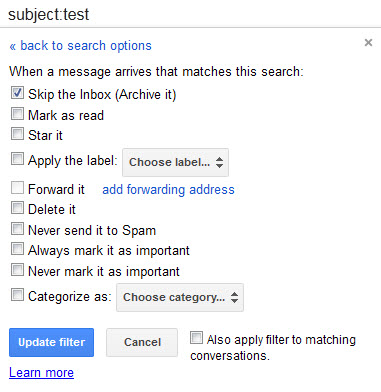Go back to search options
381x392 pixels.
coord(80,46)
